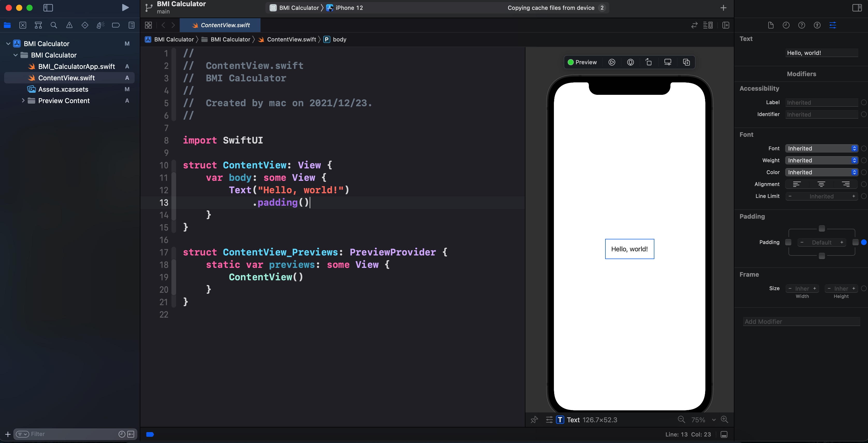This screenshot has width=868, height=443.
Task: Expand the Preview Content folder
Action: pyautogui.click(x=21, y=101)
